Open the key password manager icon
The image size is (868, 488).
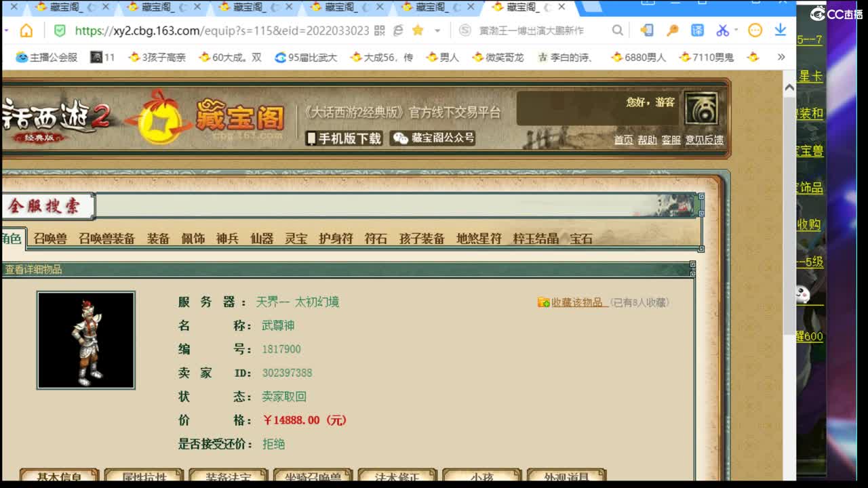[x=672, y=30]
